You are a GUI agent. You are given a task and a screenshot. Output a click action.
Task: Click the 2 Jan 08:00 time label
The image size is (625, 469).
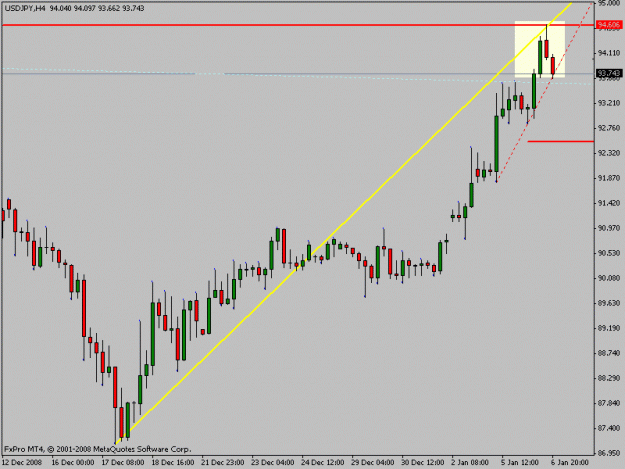[x=470, y=462]
